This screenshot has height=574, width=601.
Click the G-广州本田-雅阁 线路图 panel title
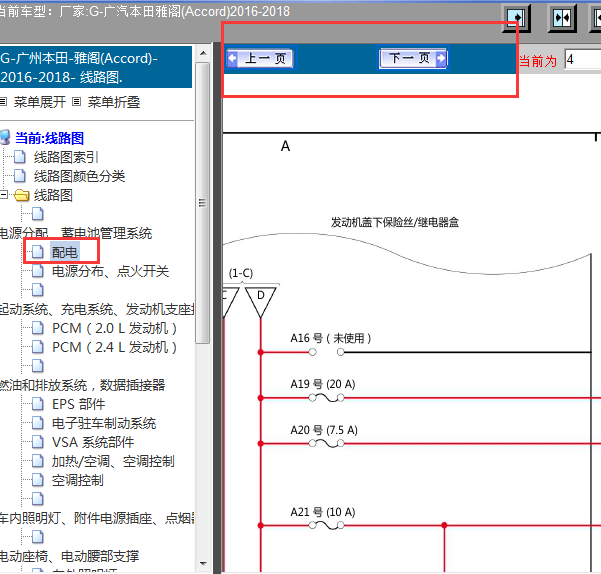tap(95, 67)
